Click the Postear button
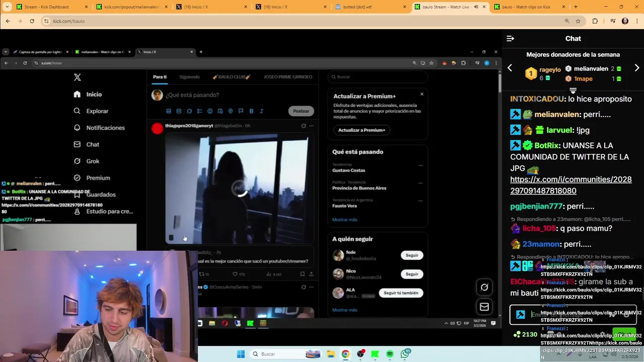This screenshot has height=362, width=644. click(301, 111)
